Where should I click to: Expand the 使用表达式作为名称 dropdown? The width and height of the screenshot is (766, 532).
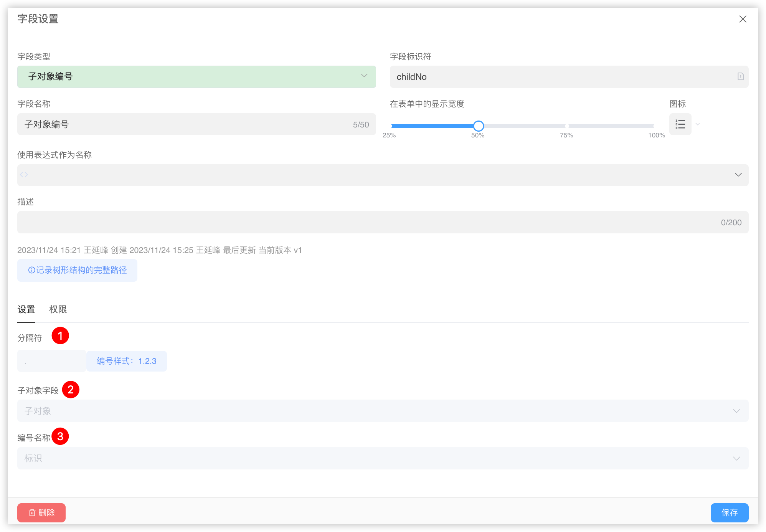point(738,175)
